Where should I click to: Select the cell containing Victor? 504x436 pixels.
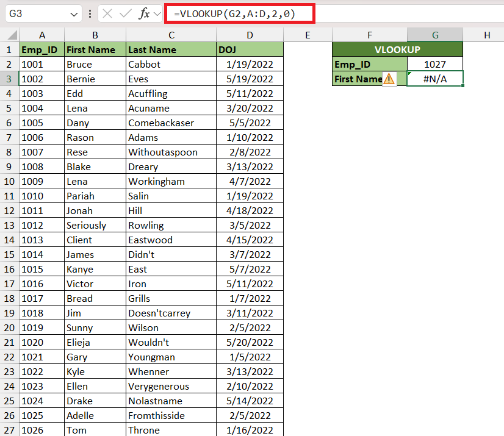pyautogui.click(x=95, y=284)
